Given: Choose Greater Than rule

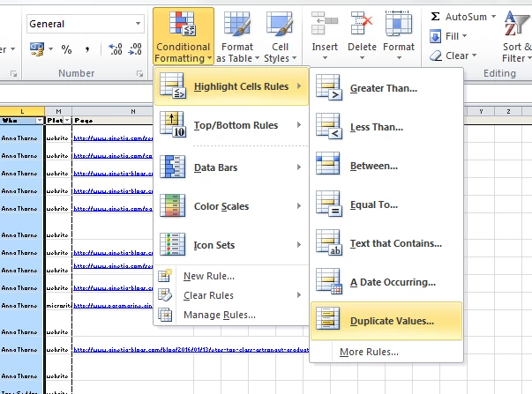Looking at the screenshot, I should (386, 88).
